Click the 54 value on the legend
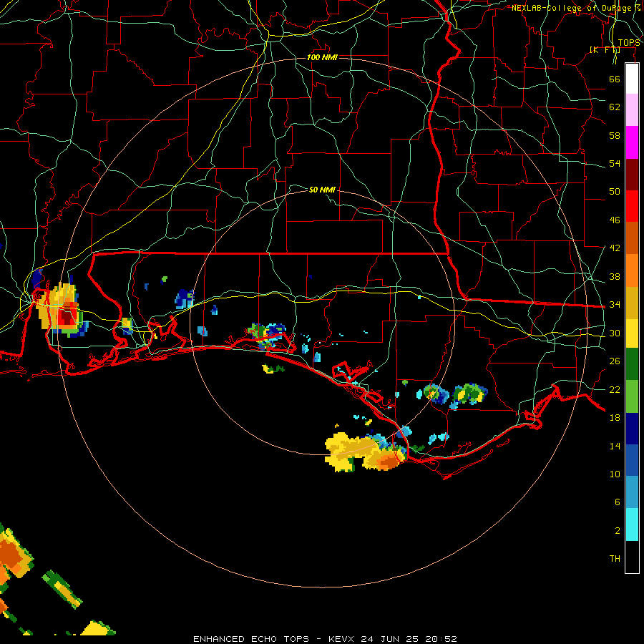 coord(615,163)
